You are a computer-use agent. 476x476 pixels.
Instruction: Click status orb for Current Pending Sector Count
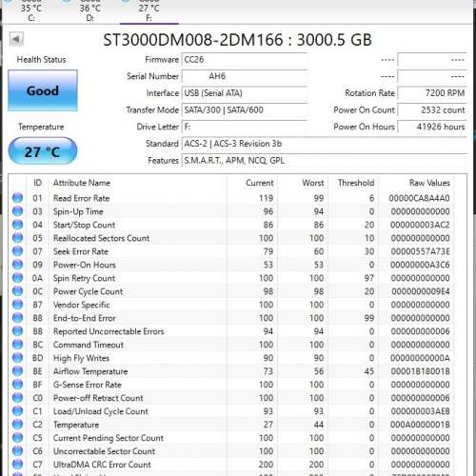(x=18, y=438)
